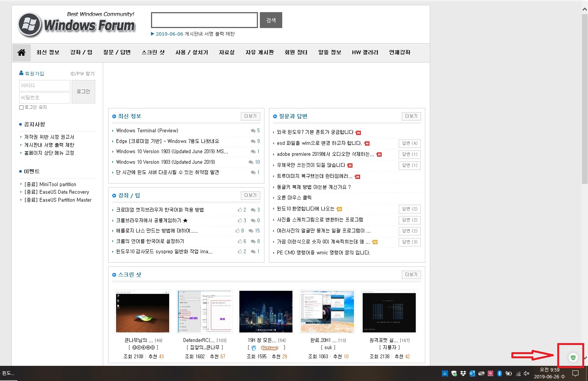Screen dimensions: 588x381
Task: Open the 자료실 menu
Action: [x=226, y=52]
